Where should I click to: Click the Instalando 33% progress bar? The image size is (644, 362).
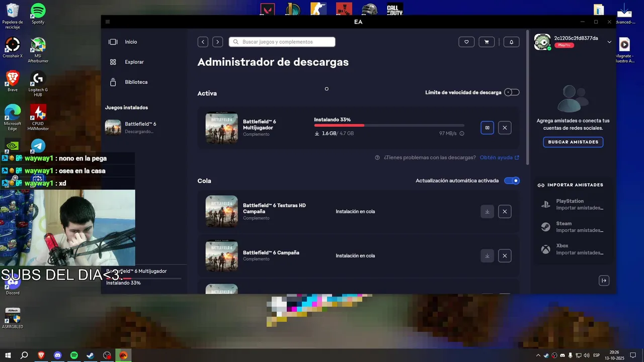click(x=389, y=125)
